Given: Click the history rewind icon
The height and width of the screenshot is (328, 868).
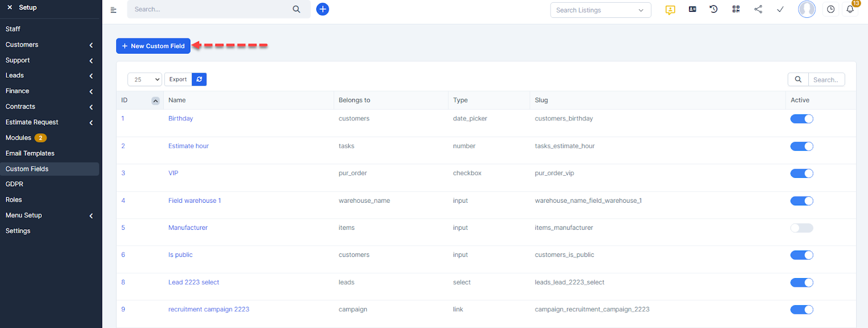Looking at the screenshot, I should coord(713,9).
